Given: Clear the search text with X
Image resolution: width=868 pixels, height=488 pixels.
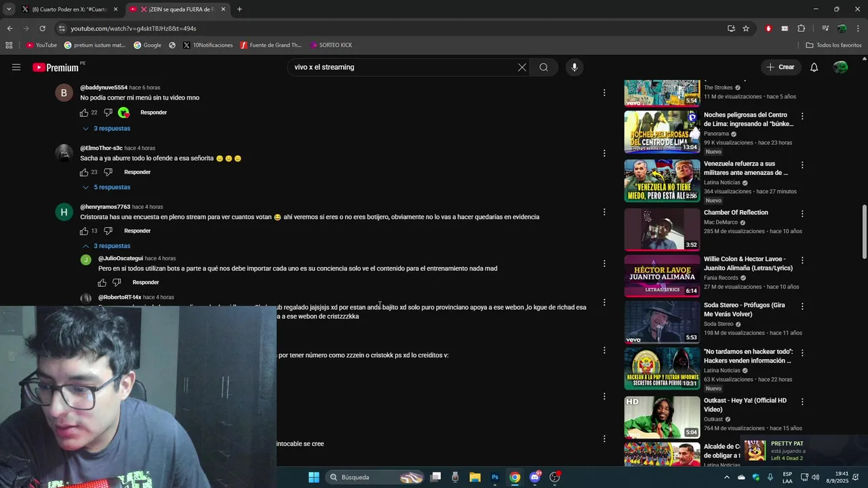Looking at the screenshot, I should pos(522,67).
